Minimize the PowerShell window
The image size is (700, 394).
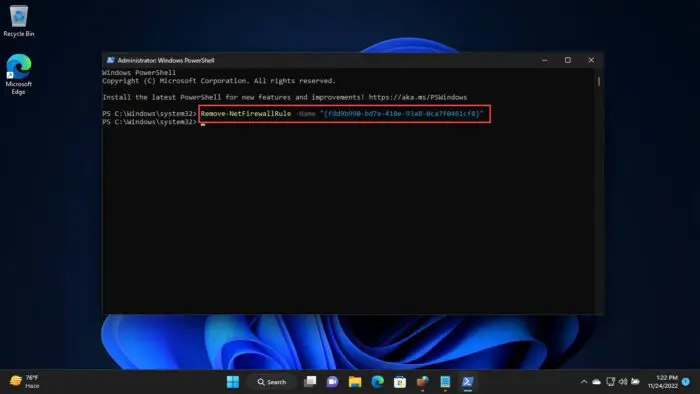click(545, 60)
